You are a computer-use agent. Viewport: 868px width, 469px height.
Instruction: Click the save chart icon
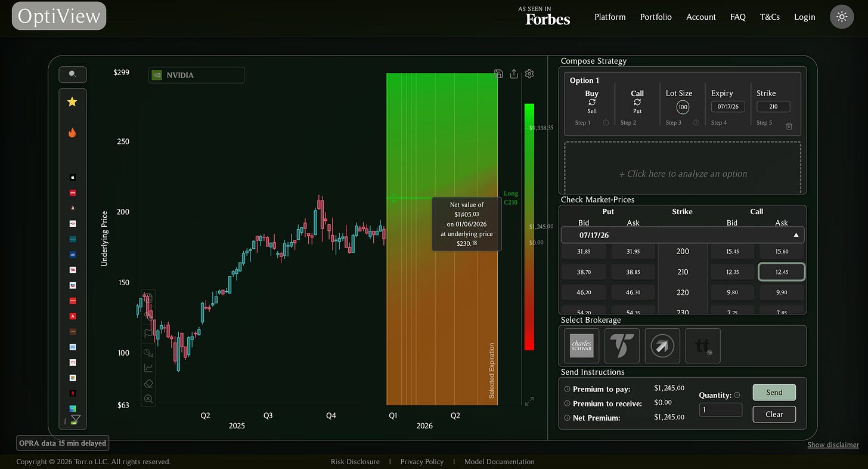point(499,74)
